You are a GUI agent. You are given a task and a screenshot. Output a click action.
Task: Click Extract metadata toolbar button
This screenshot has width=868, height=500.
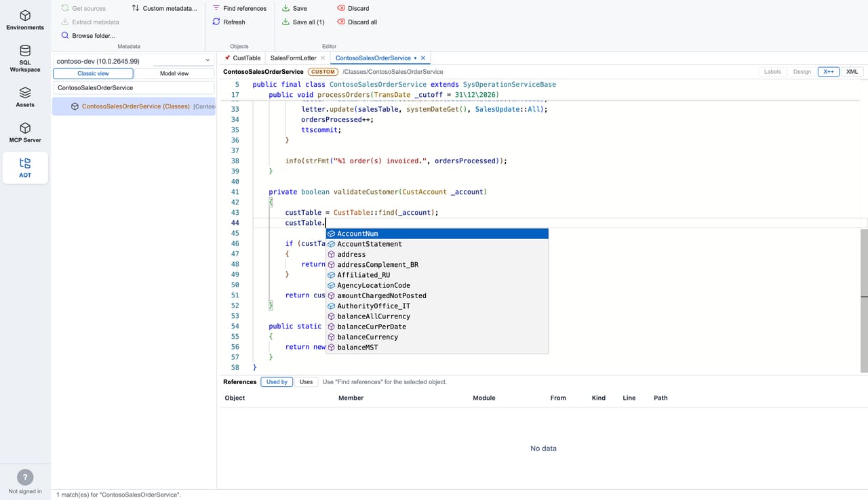(90, 22)
